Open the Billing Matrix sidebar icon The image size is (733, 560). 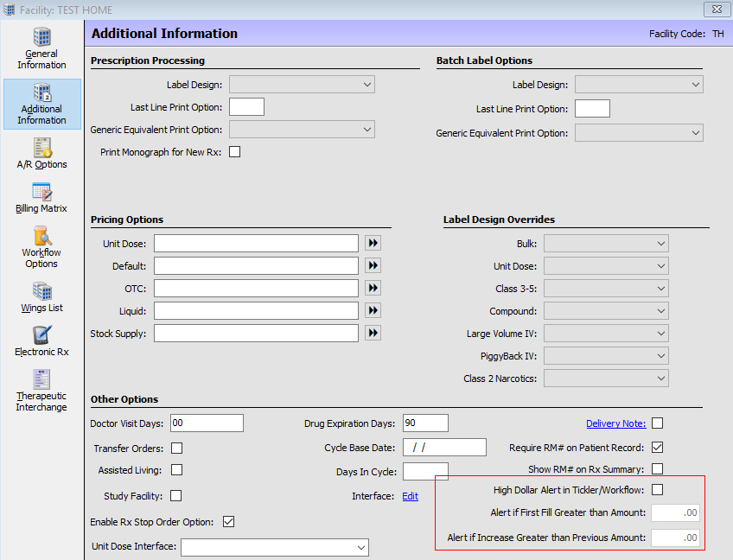coord(41,198)
